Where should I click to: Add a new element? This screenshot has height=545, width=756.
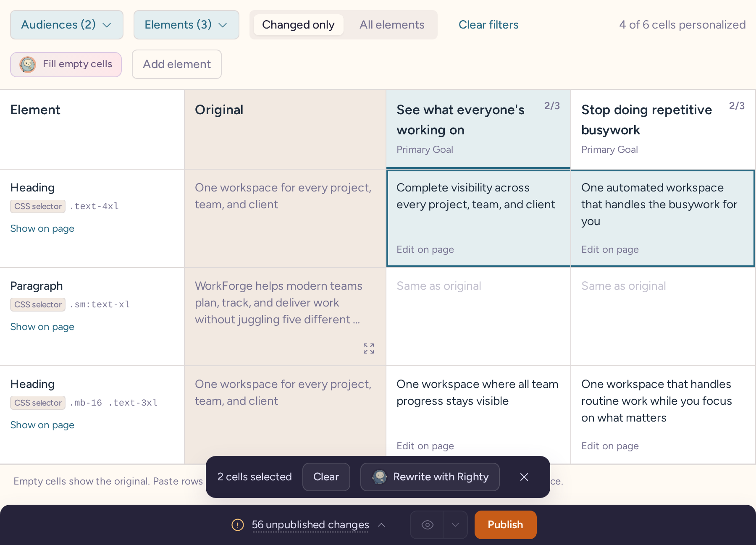pos(177,64)
